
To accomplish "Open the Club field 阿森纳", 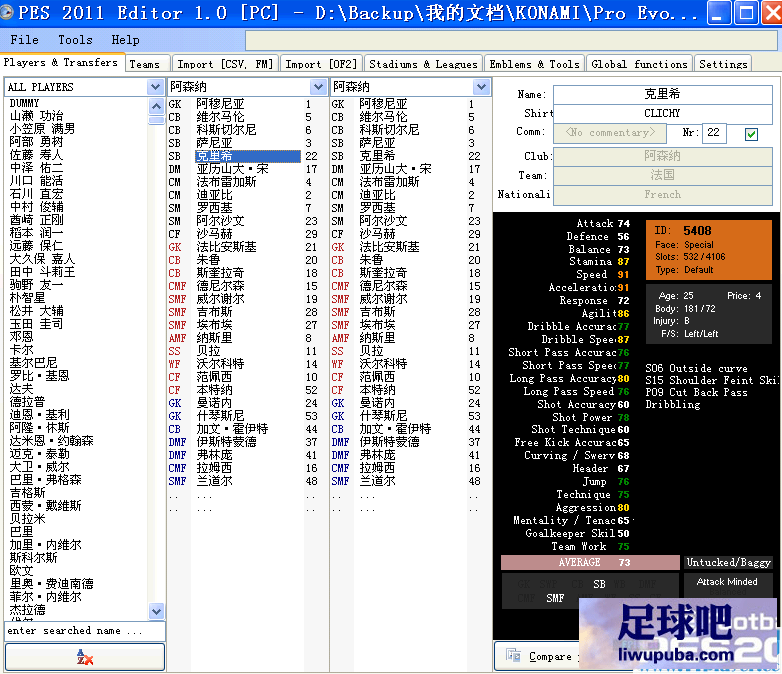I will [x=662, y=156].
